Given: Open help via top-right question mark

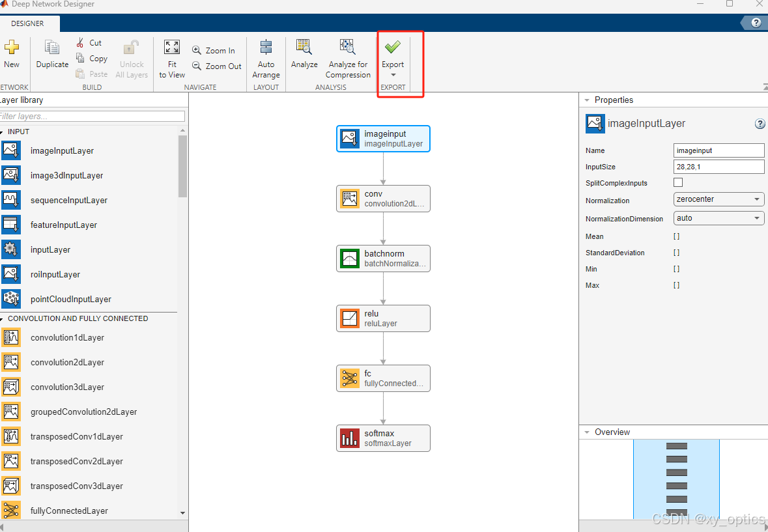Looking at the screenshot, I should [756, 23].
